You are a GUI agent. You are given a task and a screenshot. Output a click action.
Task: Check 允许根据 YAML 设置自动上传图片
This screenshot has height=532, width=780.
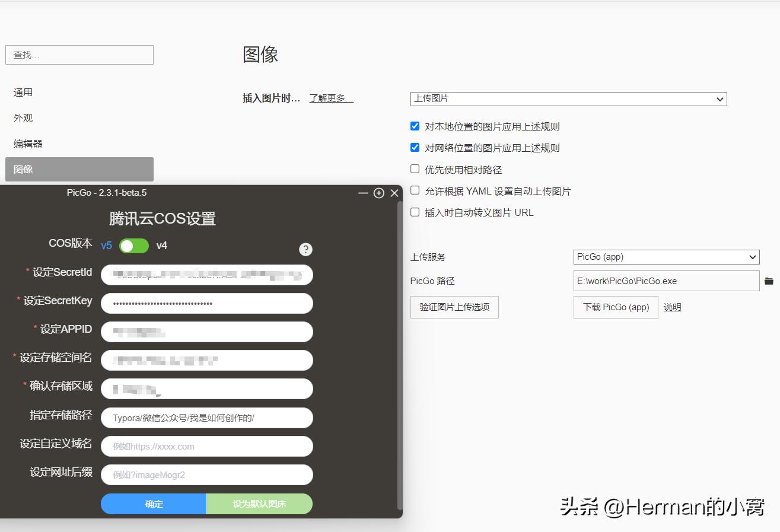(x=414, y=191)
